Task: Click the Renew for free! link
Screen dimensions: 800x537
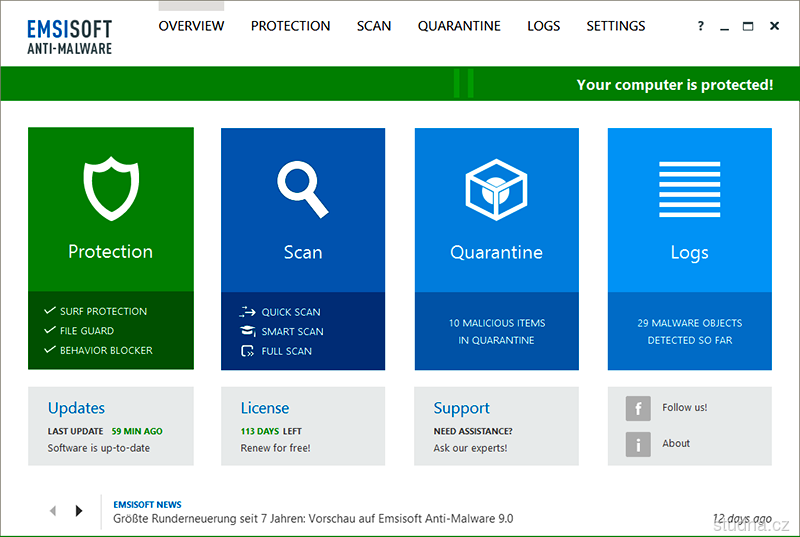Action: [x=275, y=448]
